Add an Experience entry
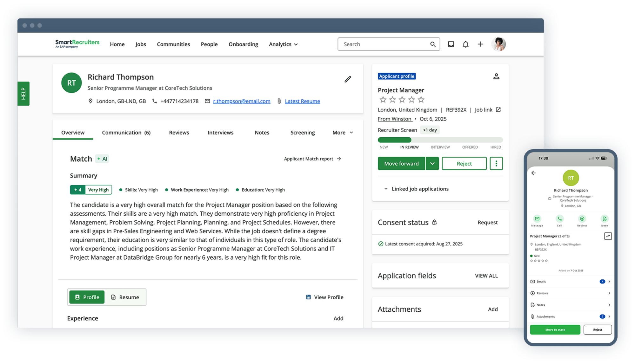This screenshot has height=364, width=635. point(338,318)
